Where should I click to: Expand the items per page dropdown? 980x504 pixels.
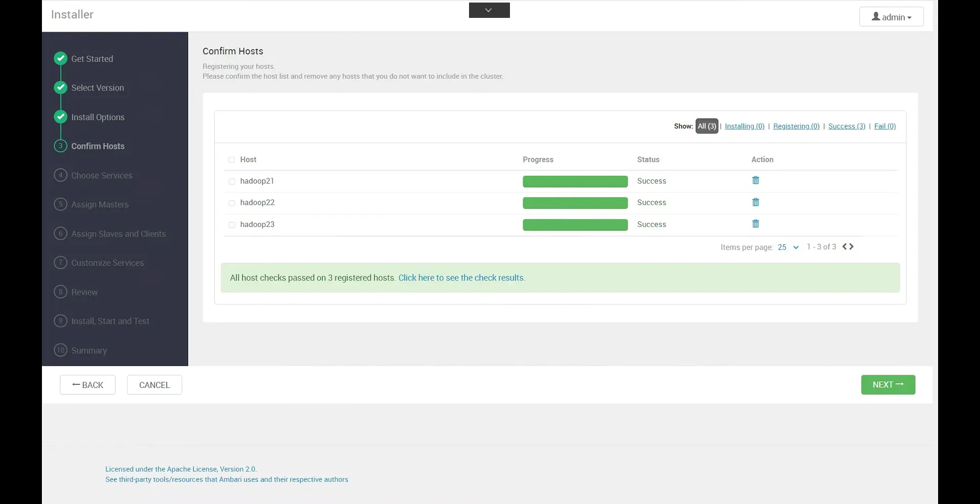click(x=788, y=247)
